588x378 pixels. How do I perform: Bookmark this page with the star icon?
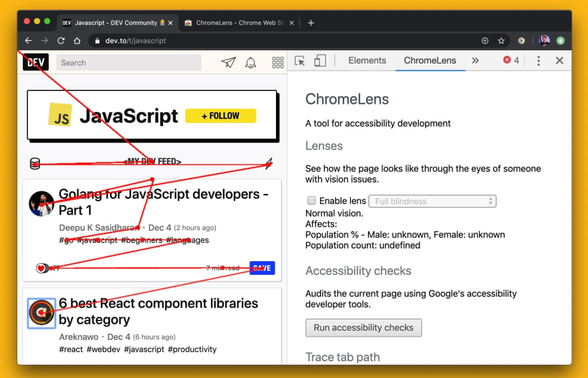[x=501, y=41]
